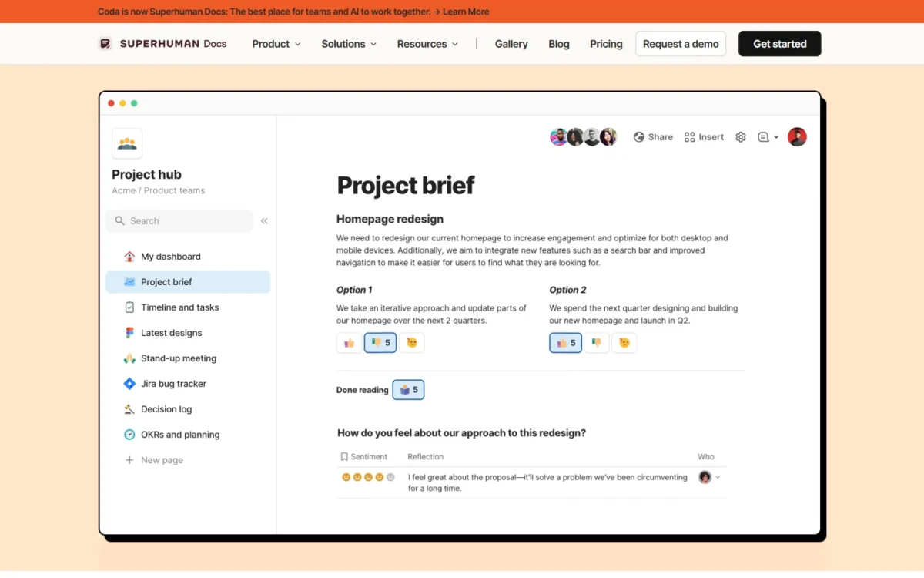924x578 pixels.
Task: Click the Insert grid icon
Action: tap(690, 137)
